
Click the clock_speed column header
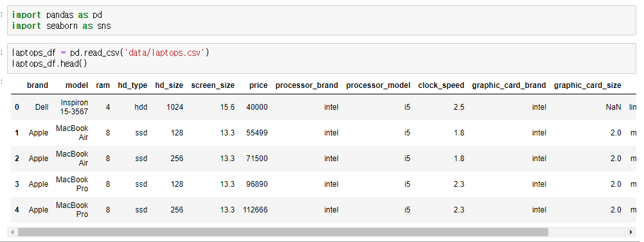(x=441, y=85)
